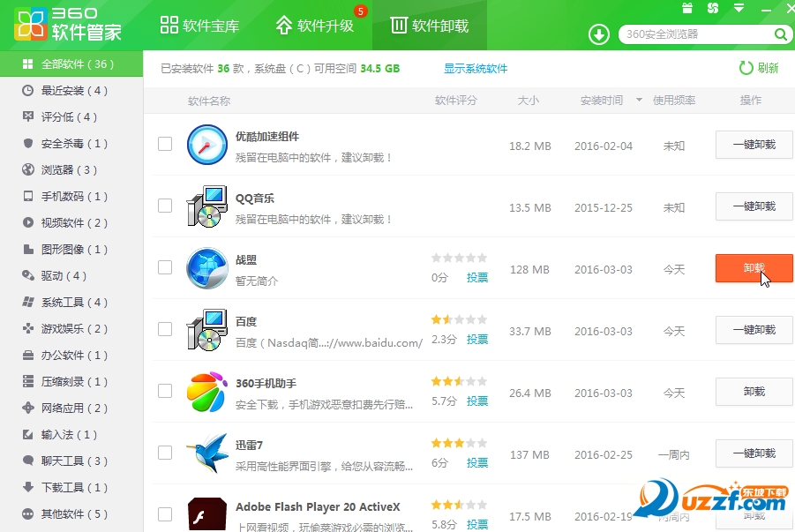Click the QQ音乐 installer icon
Viewport: 795px width, 532px height.
pos(206,206)
